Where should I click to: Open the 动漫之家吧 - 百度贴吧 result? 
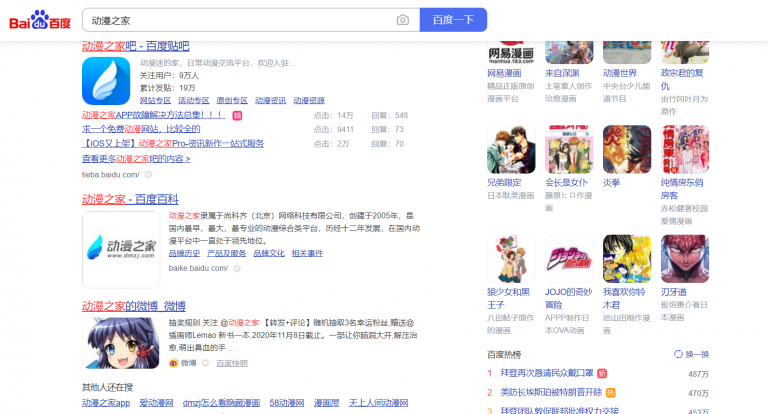136,46
